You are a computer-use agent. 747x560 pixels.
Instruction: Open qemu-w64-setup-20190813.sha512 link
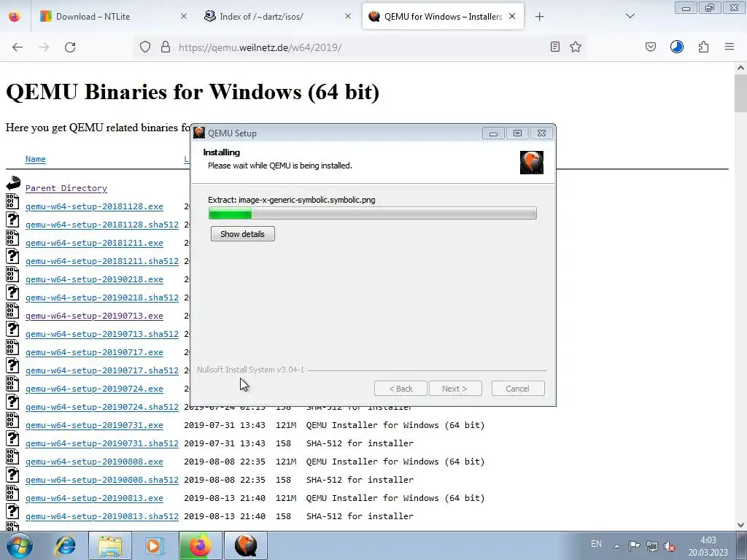point(102,516)
